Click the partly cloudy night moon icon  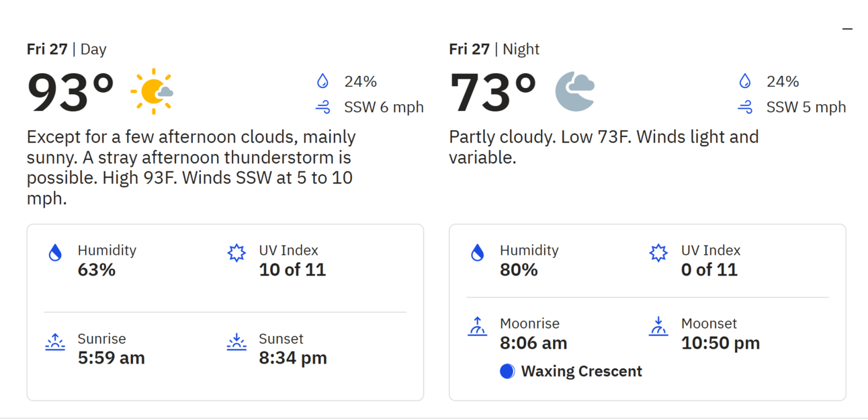[x=575, y=91]
